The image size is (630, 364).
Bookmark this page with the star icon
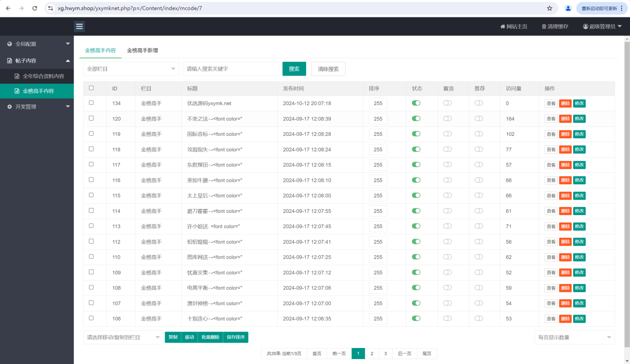click(x=549, y=8)
